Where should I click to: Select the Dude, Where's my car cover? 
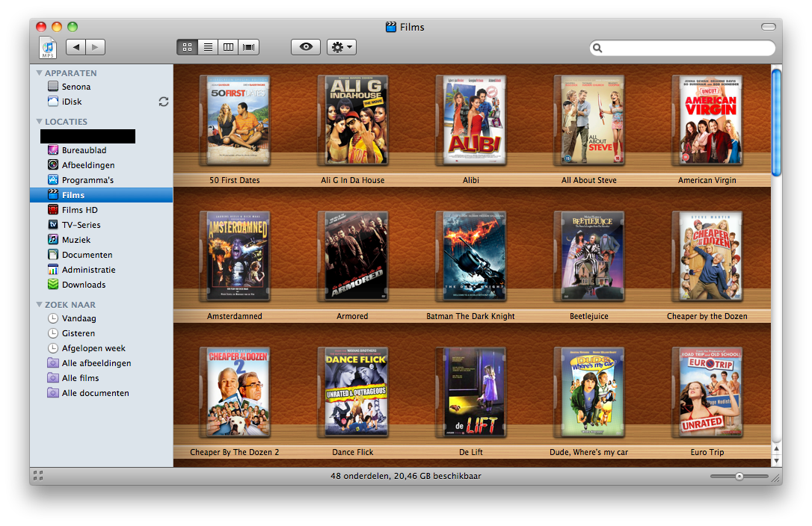[x=588, y=392]
